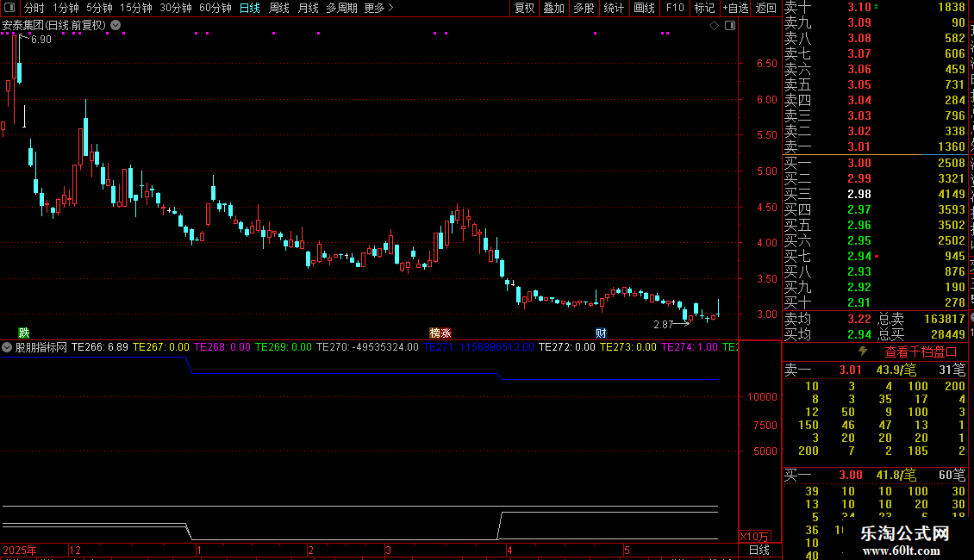Click the TE270 indicator value
The image size is (974, 560).
(x=367, y=347)
